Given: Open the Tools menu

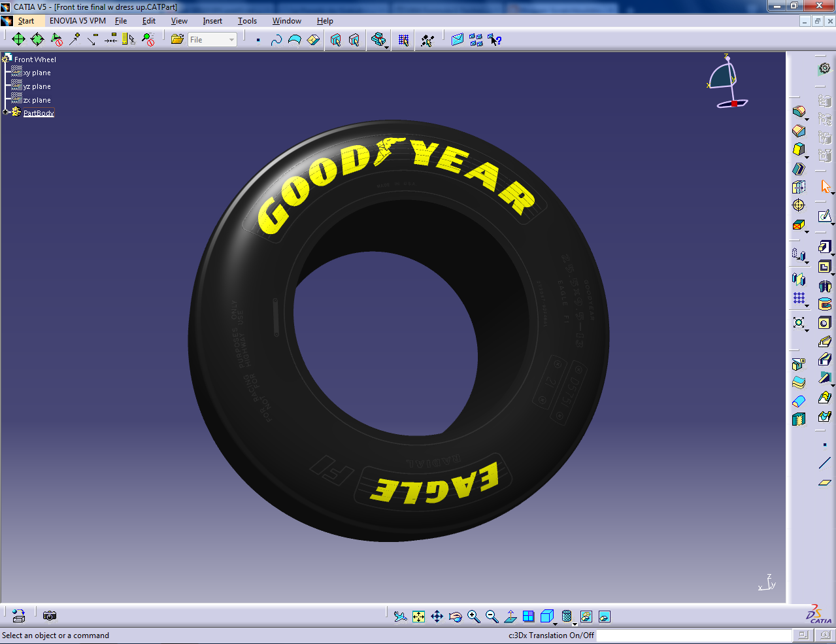Looking at the screenshot, I should pyautogui.click(x=247, y=21).
